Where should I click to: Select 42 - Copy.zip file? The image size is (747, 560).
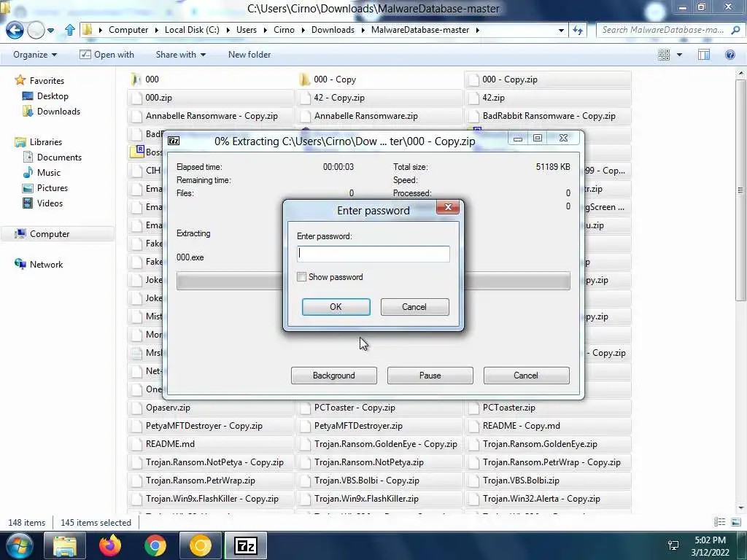tap(379, 98)
